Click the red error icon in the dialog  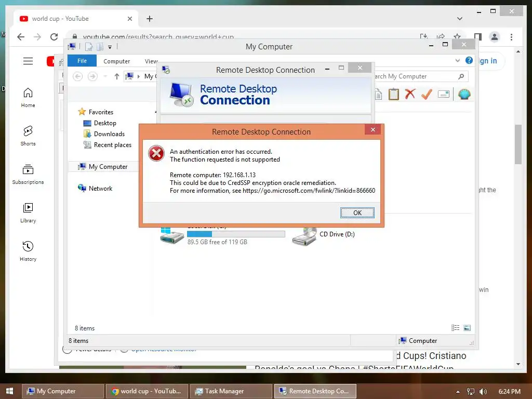pos(156,153)
